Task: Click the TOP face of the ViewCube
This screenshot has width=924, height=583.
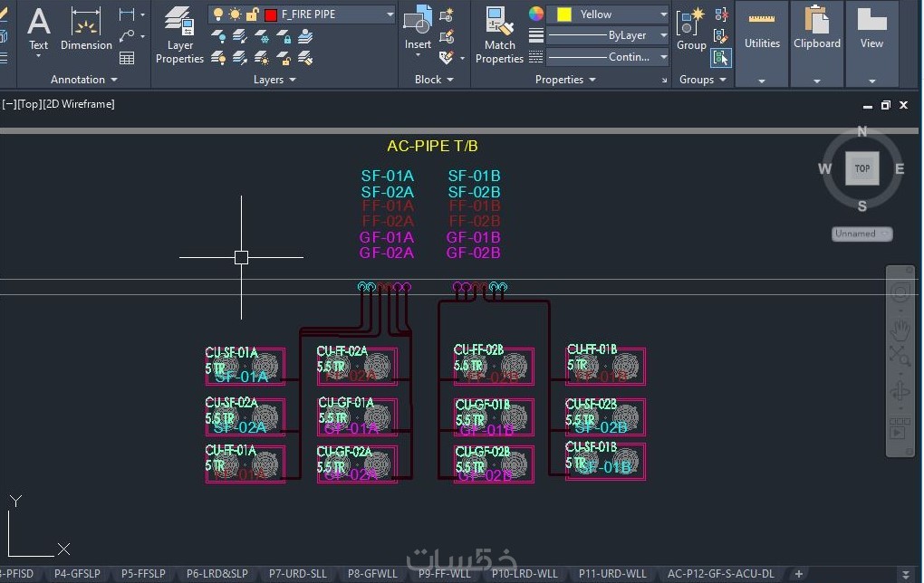Action: click(862, 168)
